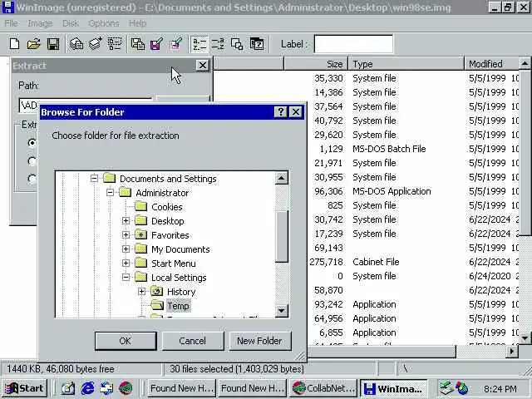Click the hardware tray icon
Image resolution: width=532 pixels, height=399 pixels.
click(x=446, y=388)
